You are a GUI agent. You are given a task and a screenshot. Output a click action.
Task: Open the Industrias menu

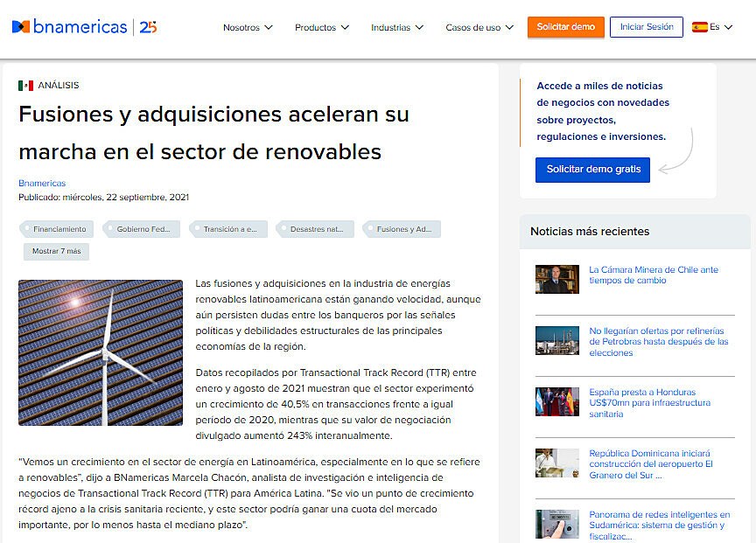click(x=396, y=27)
